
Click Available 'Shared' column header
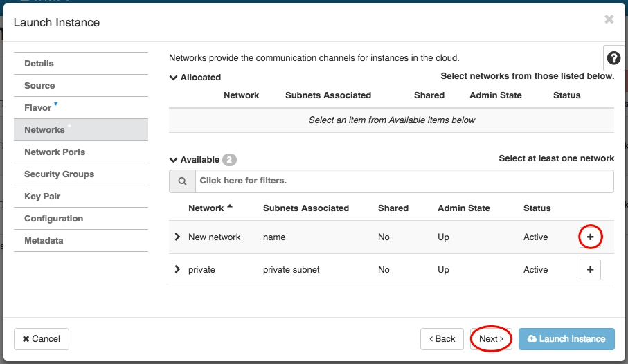tap(393, 208)
